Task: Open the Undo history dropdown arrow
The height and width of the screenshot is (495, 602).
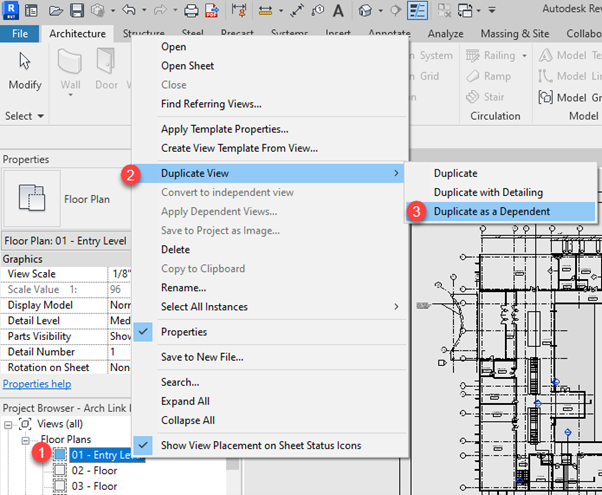Action: click(x=144, y=10)
